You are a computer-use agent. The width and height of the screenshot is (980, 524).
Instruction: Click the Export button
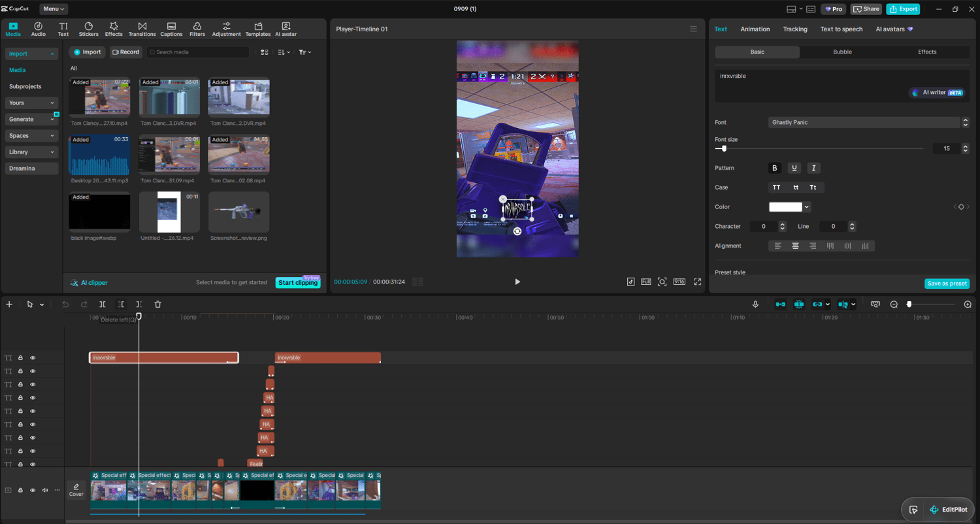pyautogui.click(x=903, y=9)
